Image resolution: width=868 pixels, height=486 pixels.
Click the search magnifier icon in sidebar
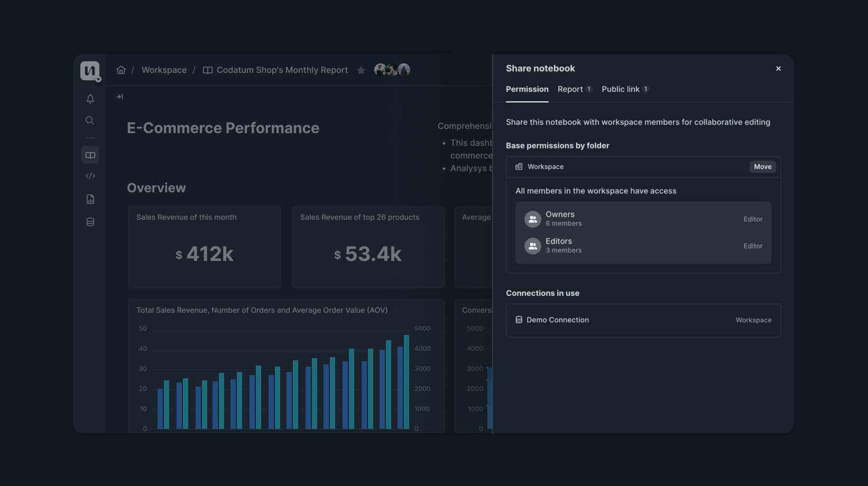[x=90, y=120]
